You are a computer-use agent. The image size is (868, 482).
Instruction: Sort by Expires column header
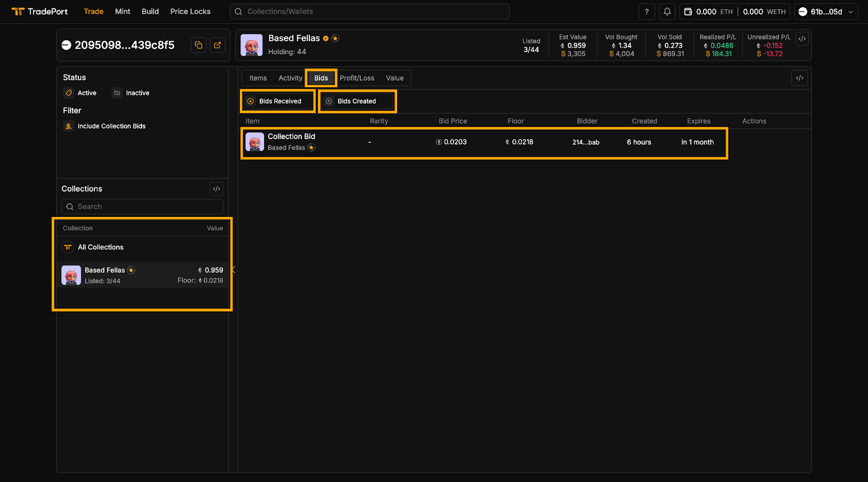[x=699, y=121]
